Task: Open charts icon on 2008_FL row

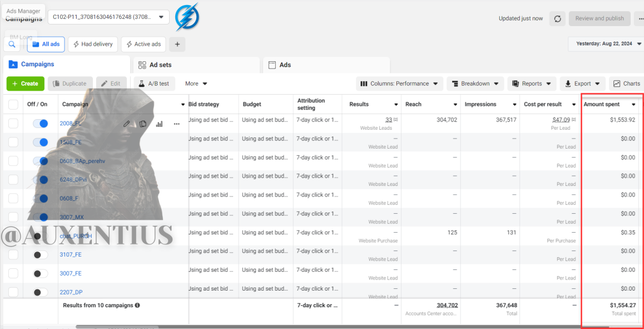Action: coord(160,124)
